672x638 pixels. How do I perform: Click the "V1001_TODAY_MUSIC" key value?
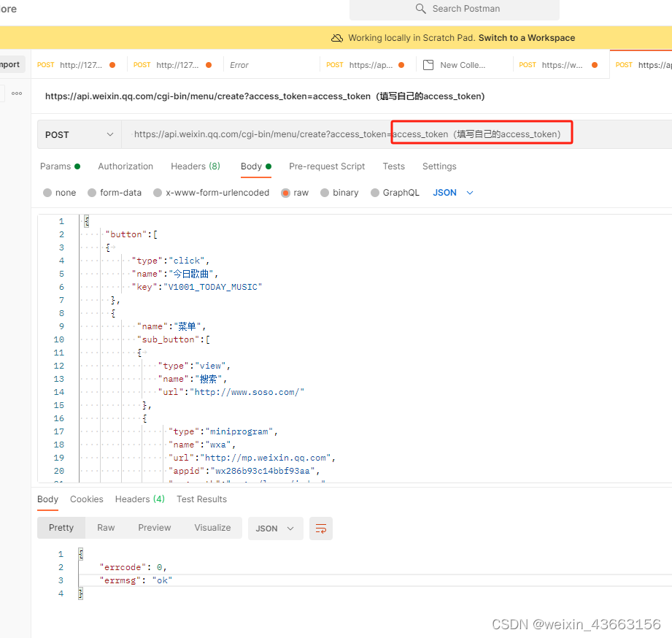coord(212,287)
